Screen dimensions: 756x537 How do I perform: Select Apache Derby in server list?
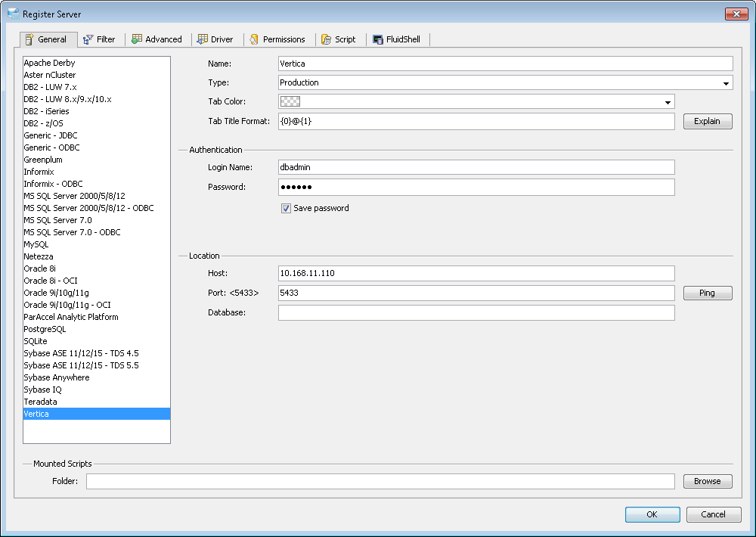coord(97,63)
